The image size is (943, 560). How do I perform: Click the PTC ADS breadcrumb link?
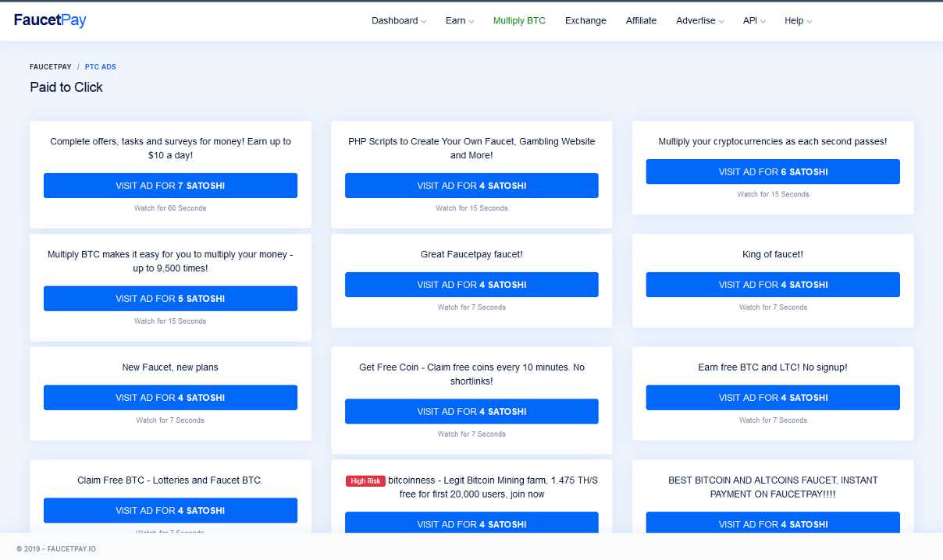click(100, 66)
